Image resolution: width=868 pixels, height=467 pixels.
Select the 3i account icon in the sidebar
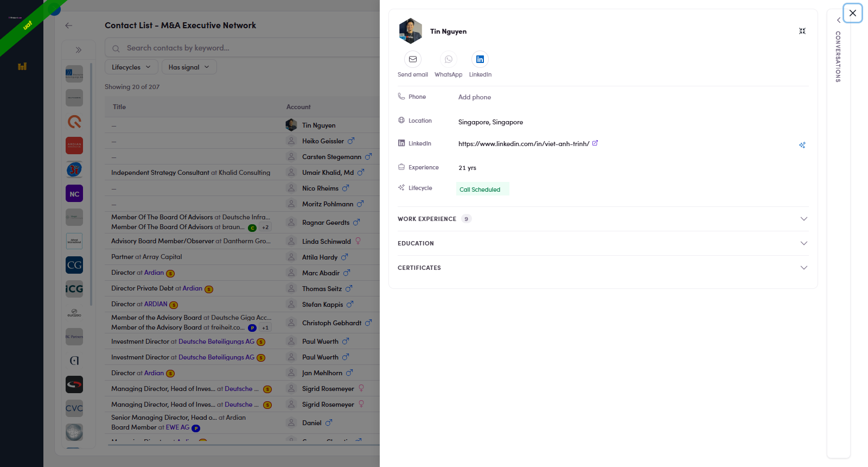coord(74,169)
